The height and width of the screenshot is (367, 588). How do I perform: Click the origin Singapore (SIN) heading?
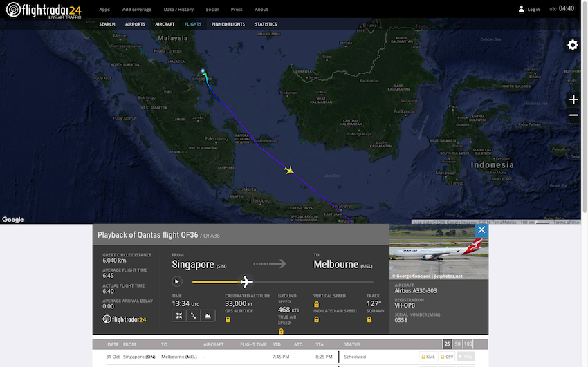(x=199, y=265)
